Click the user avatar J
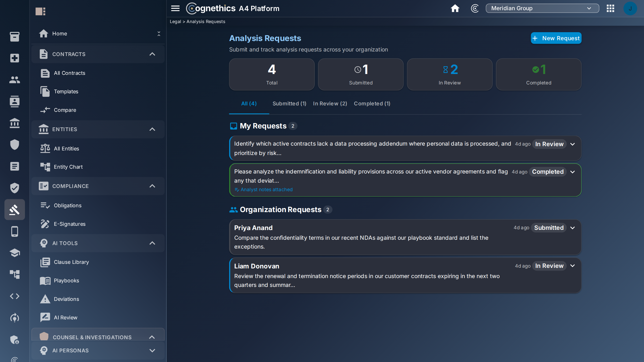The height and width of the screenshot is (362, 644). point(630,8)
